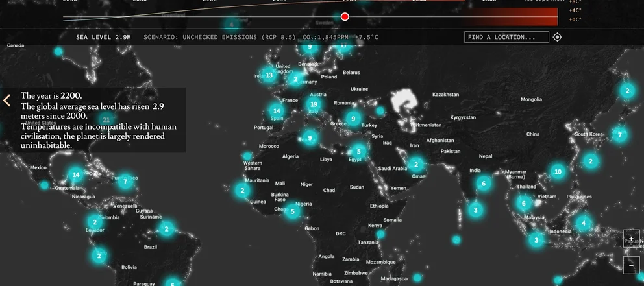Viewport: 644px width, 286px height.
Task: Zoom in with the plus button
Action: click(x=631, y=239)
